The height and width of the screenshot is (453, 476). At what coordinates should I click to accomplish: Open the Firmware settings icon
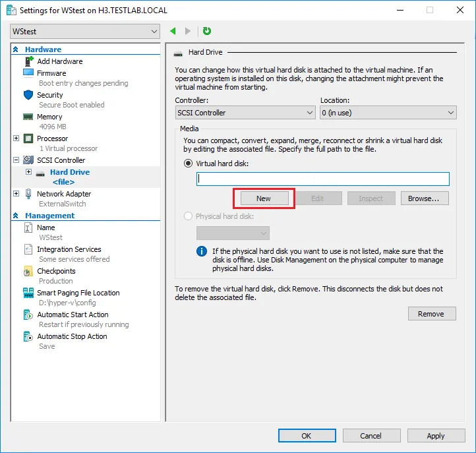click(x=28, y=73)
